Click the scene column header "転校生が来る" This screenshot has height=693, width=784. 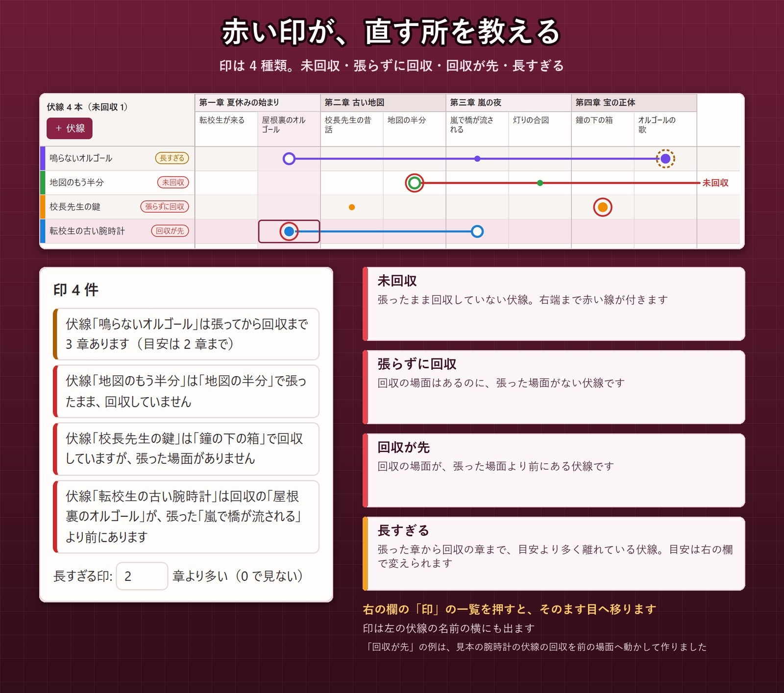coord(226,129)
